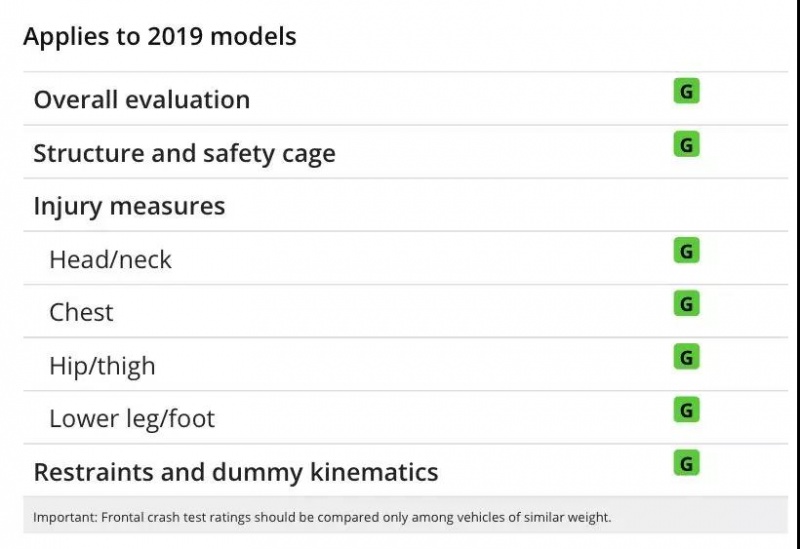Click Restraints and dummy kinematics label
This screenshot has width=800, height=549.
[235, 472]
